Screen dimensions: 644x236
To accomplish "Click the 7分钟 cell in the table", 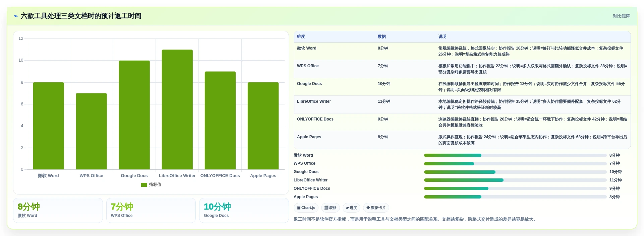I will (383, 66).
